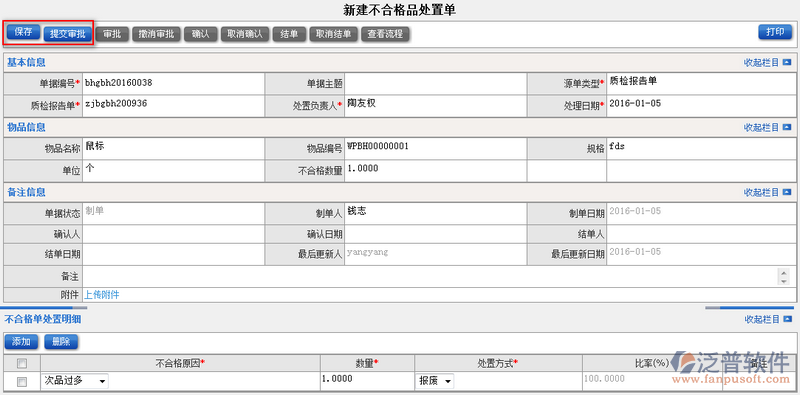Viewport: 800px width, 395px height.
Task: Click the 删除 button
Action: (61, 341)
